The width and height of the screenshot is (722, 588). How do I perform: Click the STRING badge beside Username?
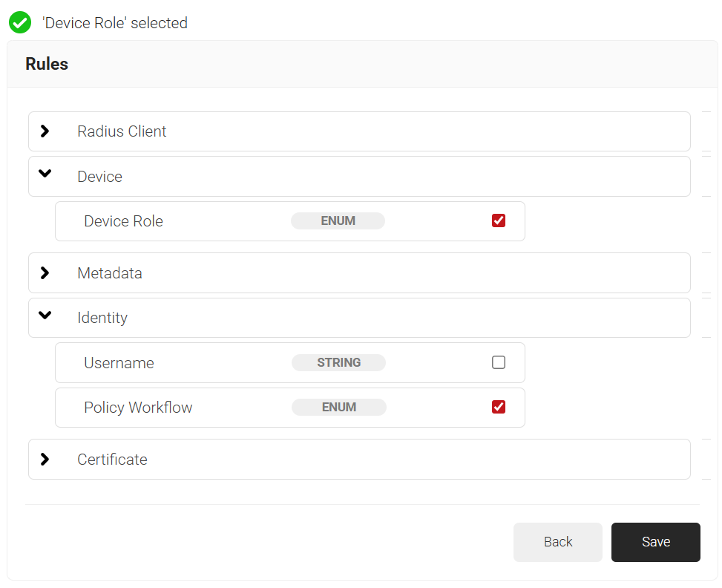pos(338,363)
